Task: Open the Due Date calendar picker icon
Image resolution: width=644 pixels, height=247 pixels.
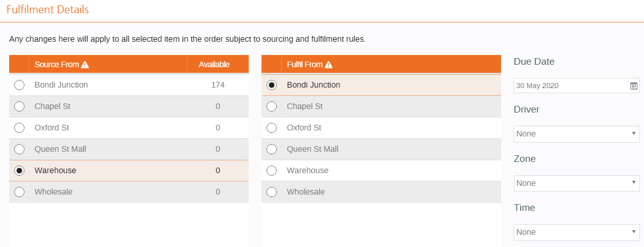Action: point(633,86)
